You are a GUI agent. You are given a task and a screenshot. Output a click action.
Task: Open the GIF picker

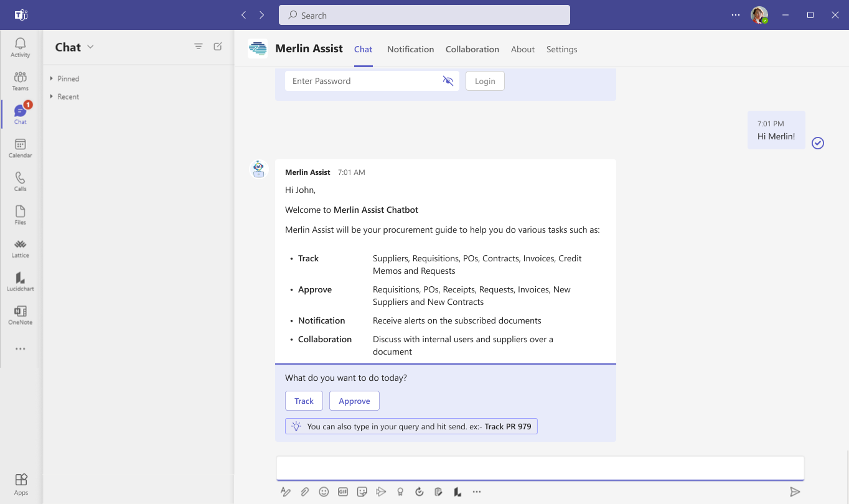(x=343, y=492)
